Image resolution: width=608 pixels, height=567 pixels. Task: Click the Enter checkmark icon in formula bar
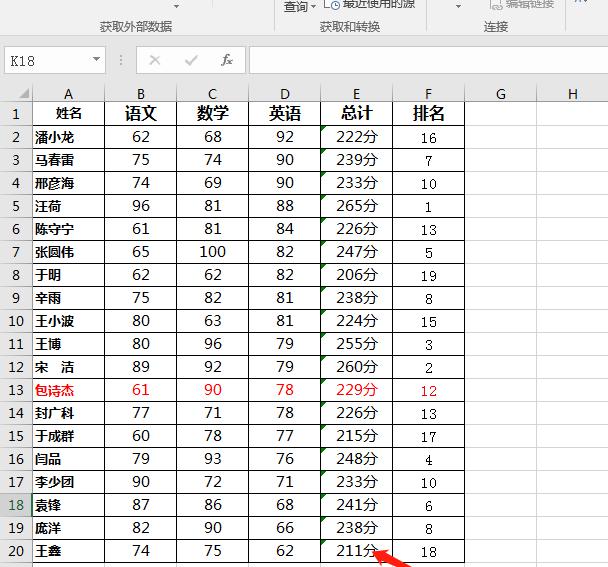(191, 60)
